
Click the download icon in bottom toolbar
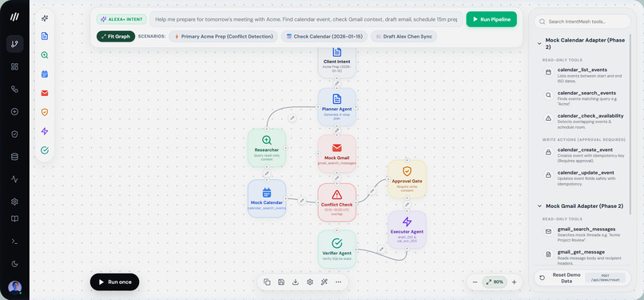296,282
